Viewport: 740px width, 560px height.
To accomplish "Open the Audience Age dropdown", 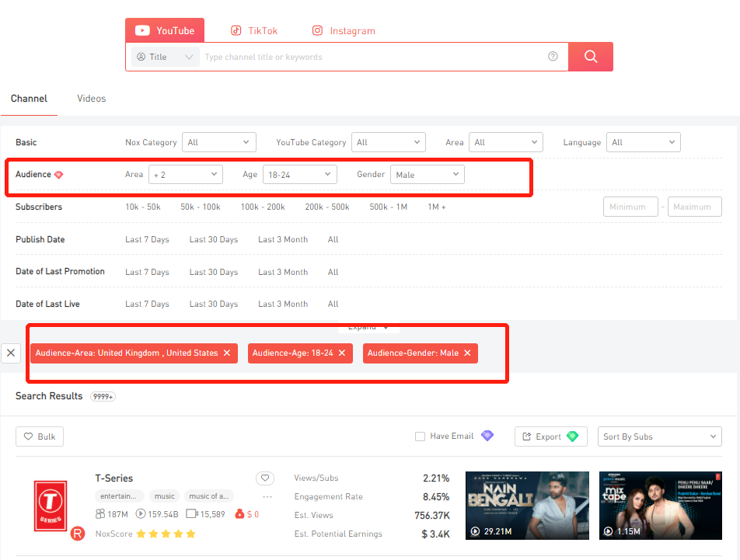I will 299,175.
